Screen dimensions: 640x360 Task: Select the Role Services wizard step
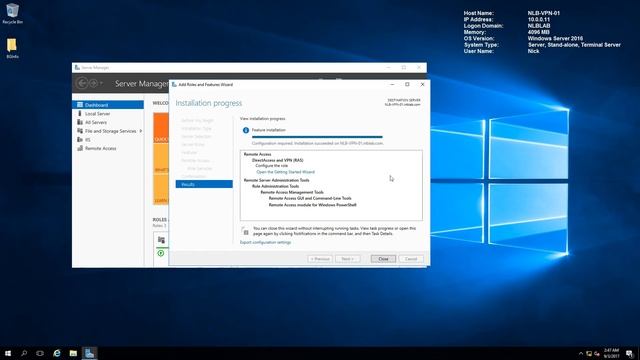(x=199, y=169)
